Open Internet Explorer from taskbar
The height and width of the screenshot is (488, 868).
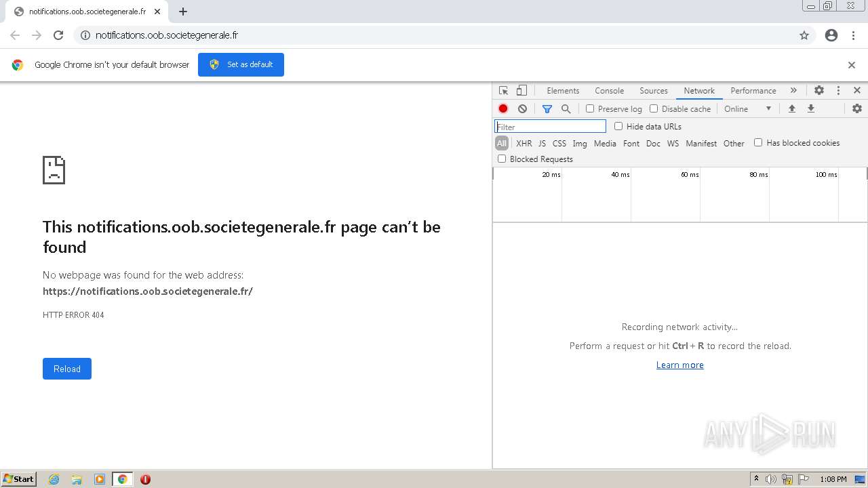tap(54, 479)
